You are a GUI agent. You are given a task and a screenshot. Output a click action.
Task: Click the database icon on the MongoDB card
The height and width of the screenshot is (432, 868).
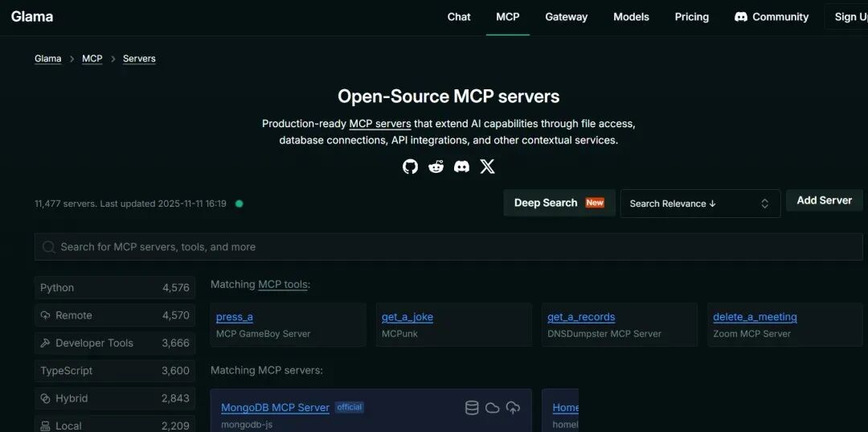(x=472, y=408)
